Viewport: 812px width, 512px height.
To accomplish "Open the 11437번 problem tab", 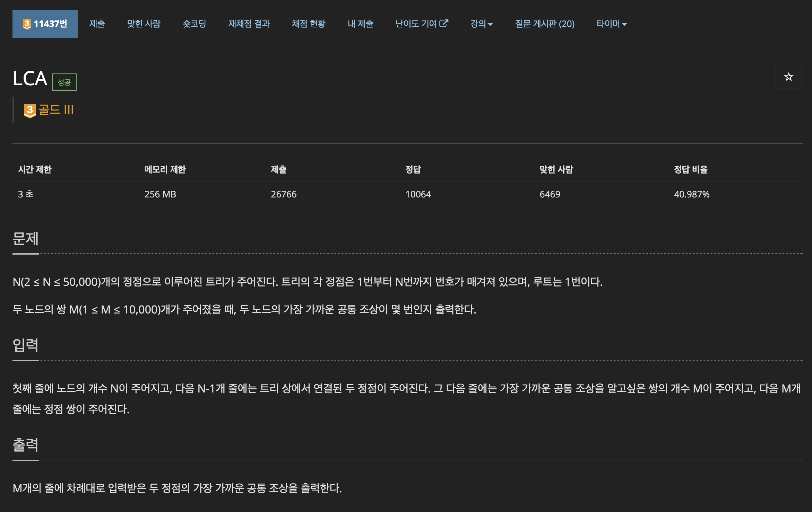I will click(x=45, y=24).
